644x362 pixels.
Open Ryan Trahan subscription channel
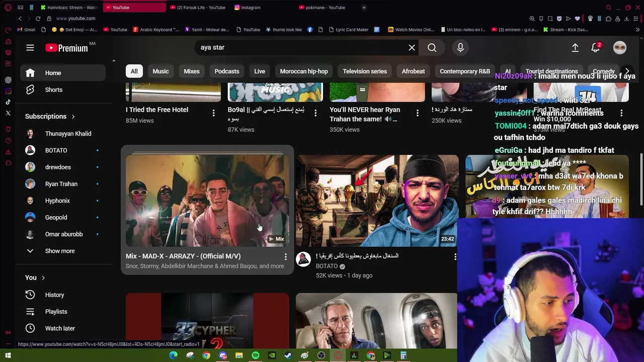pos(63,184)
